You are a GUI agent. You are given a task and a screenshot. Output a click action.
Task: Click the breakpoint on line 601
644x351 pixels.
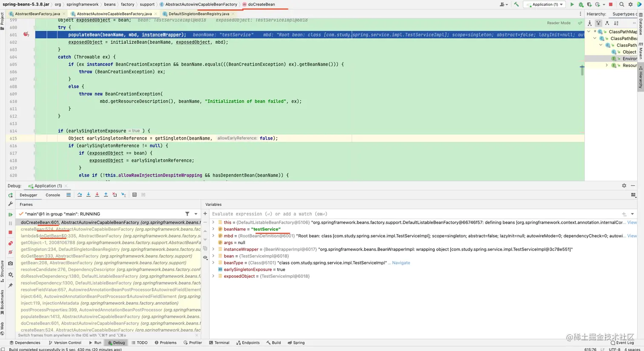(26, 35)
